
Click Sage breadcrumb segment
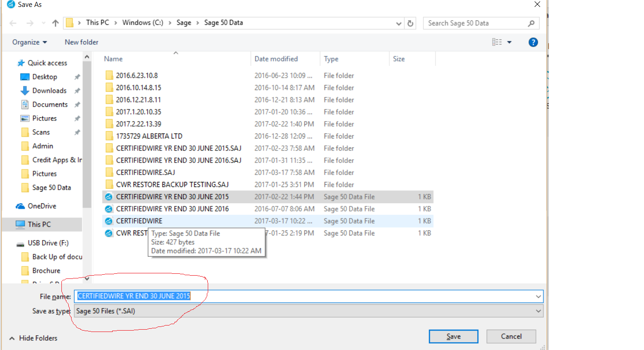click(x=184, y=23)
